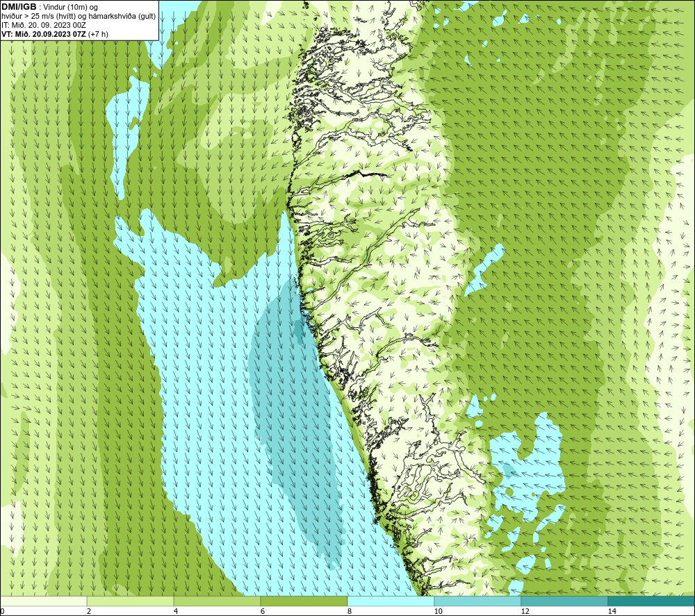The width and height of the screenshot is (695, 616).
Task: Select the 12–14 m/s teal swatch
Action: (x=564, y=601)
